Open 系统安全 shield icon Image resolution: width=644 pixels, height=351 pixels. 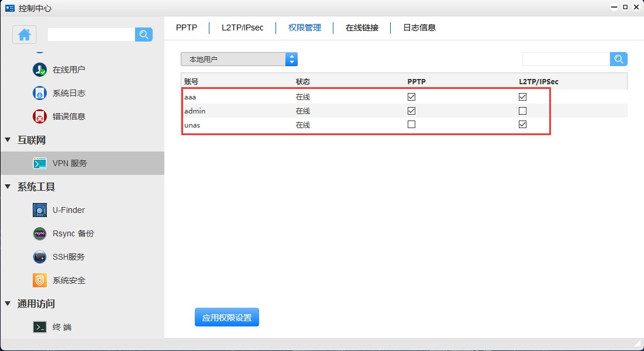(40, 280)
